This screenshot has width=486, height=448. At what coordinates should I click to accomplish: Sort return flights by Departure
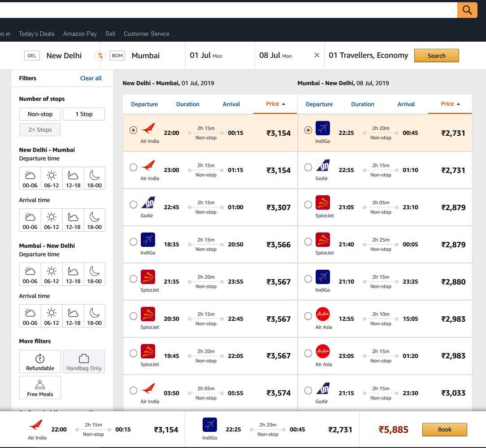[319, 104]
